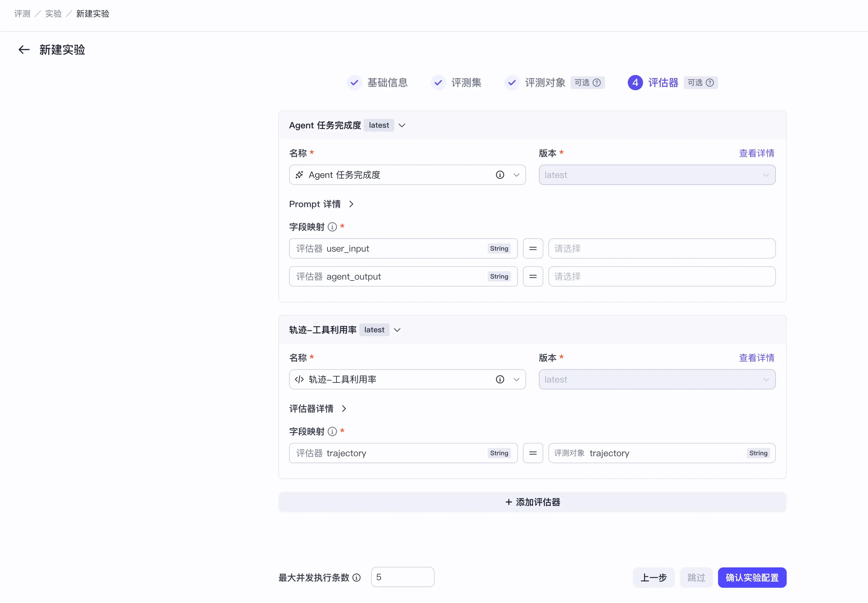Screen dimensions: 868x603
Task: Click the sparkle icon in Agent 任务完成度 selector
Action: (299, 175)
